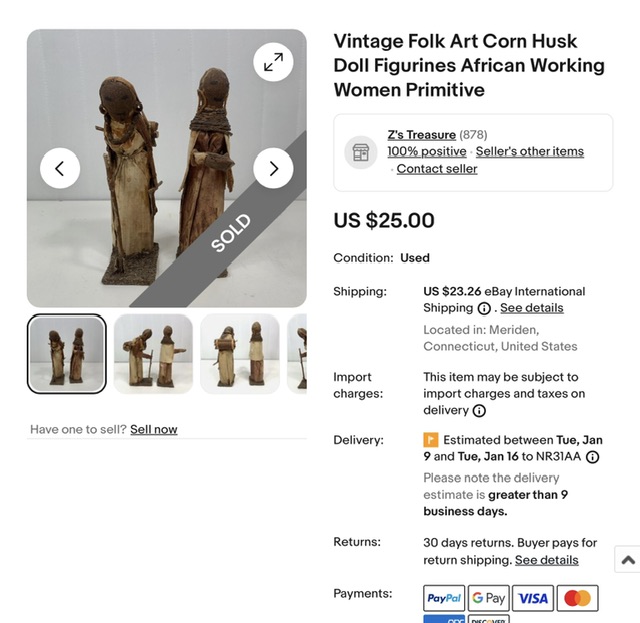Go to the previous product photo

[60, 168]
